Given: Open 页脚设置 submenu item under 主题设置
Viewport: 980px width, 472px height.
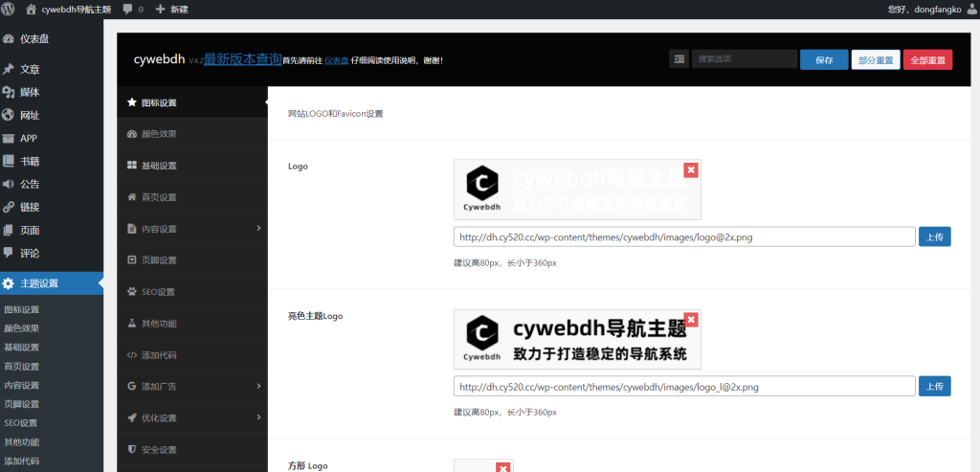Looking at the screenshot, I should click(22, 404).
